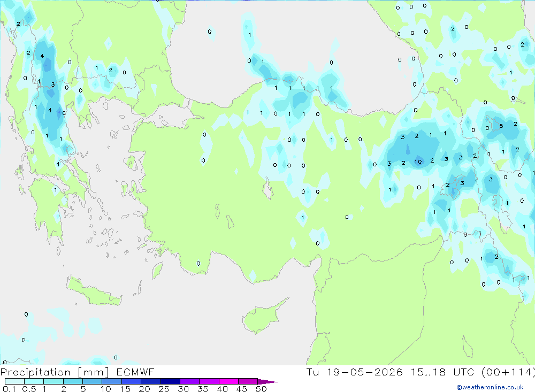Click the 2–5 mm legend color swatch
This screenshot has height=392, width=535.
pos(73,381)
